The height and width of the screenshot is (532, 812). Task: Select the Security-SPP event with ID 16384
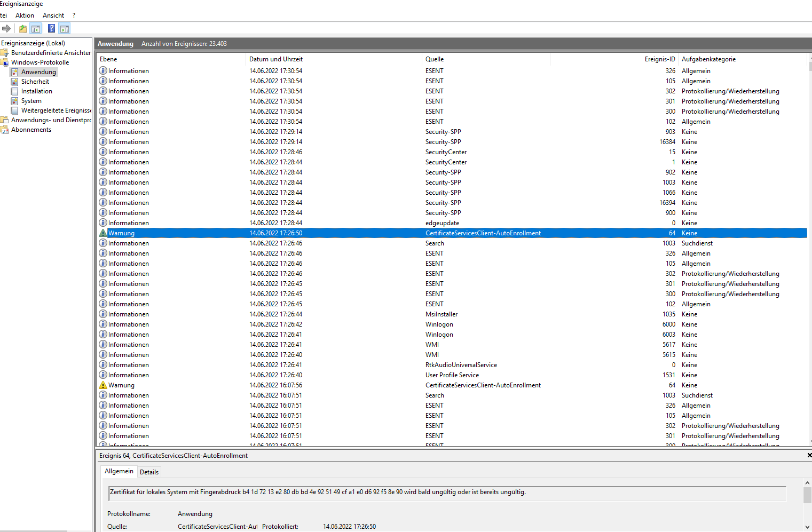click(x=452, y=142)
